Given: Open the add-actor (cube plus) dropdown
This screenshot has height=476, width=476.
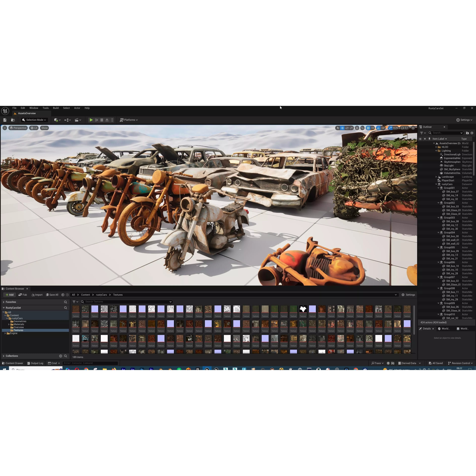Looking at the screenshot, I should pyautogui.click(x=57, y=120).
